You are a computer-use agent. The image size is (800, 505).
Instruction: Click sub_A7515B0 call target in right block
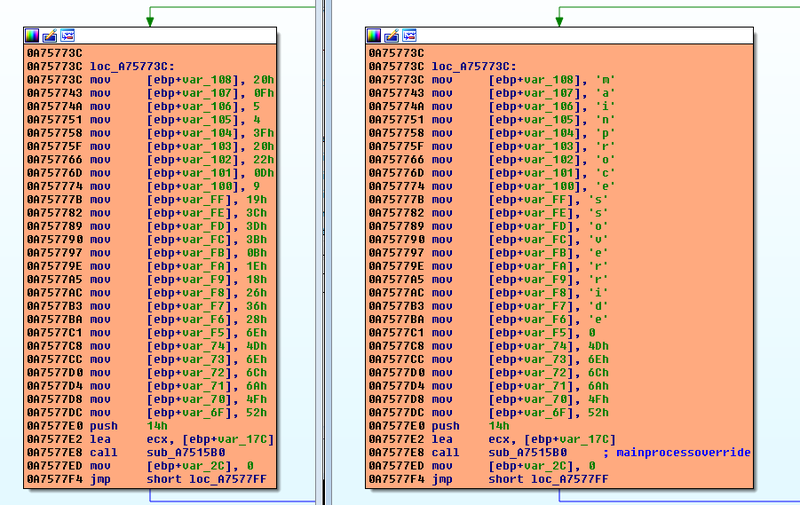(528, 452)
